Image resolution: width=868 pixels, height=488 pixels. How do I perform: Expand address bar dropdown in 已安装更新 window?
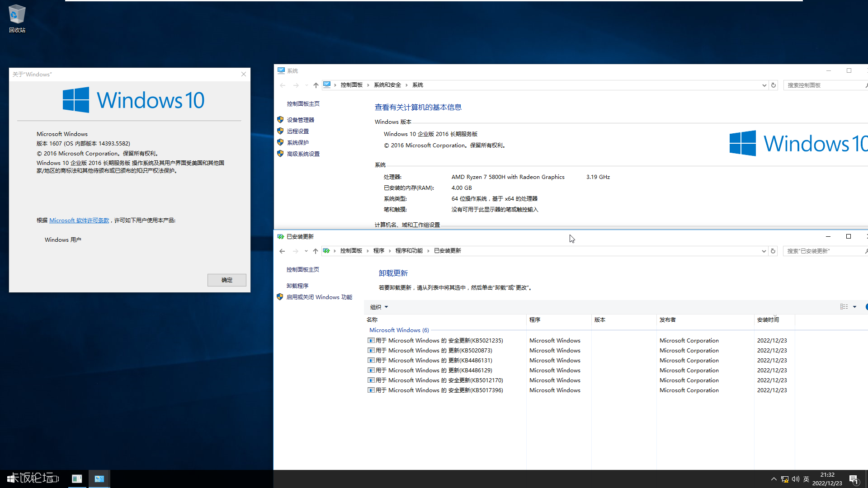(x=764, y=251)
